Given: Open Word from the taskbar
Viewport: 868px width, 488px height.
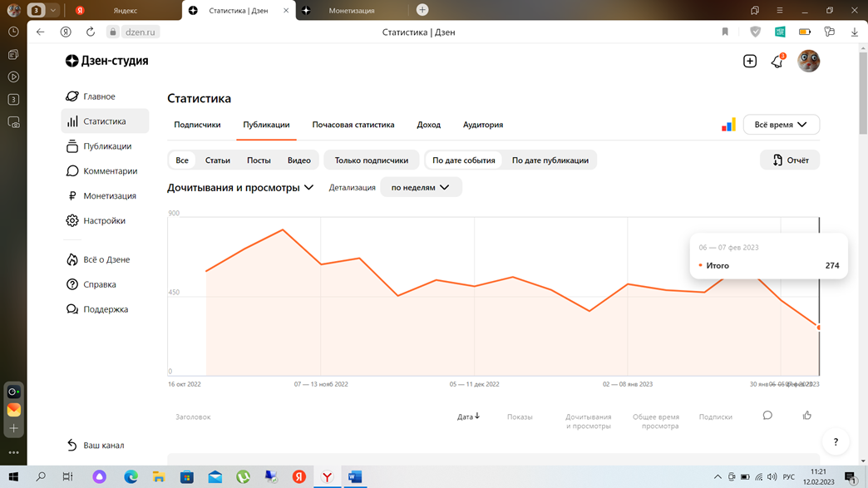Looking at the screenshot, I should [355, 476].
